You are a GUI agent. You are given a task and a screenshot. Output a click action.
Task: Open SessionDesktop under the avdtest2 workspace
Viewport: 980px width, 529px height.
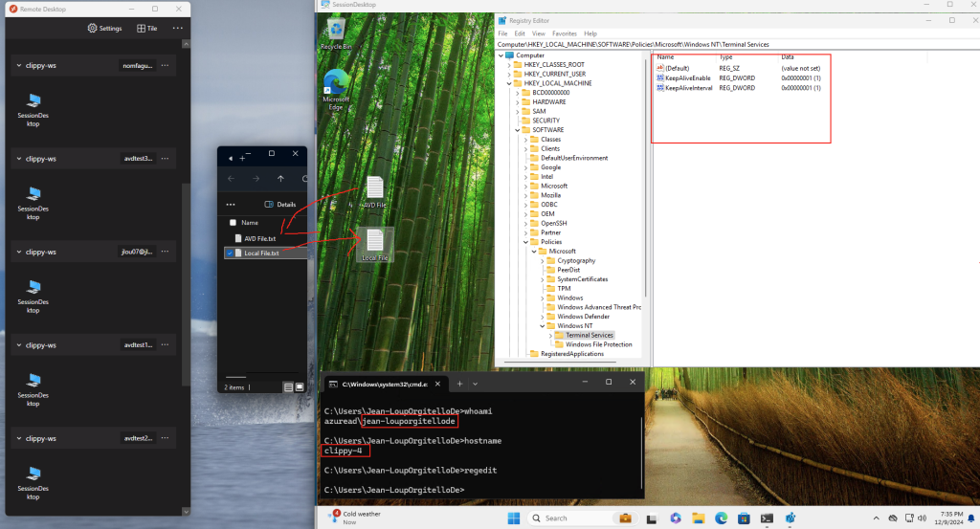33,483
